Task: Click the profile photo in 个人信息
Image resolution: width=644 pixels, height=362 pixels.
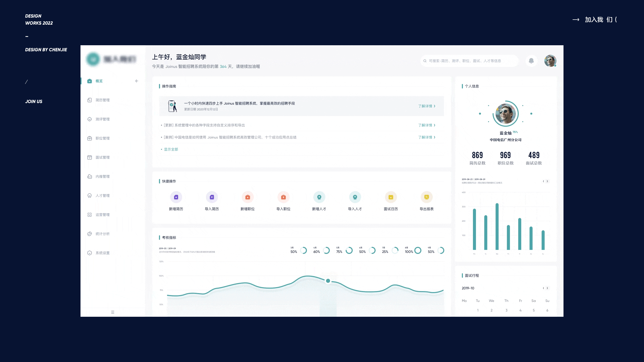Action: point(506,114)
